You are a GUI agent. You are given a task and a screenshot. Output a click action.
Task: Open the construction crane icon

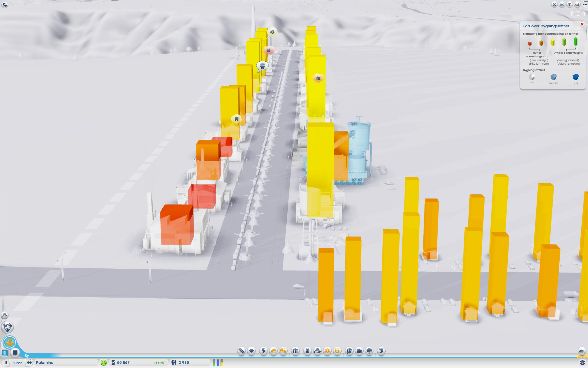tap(5, 315)
